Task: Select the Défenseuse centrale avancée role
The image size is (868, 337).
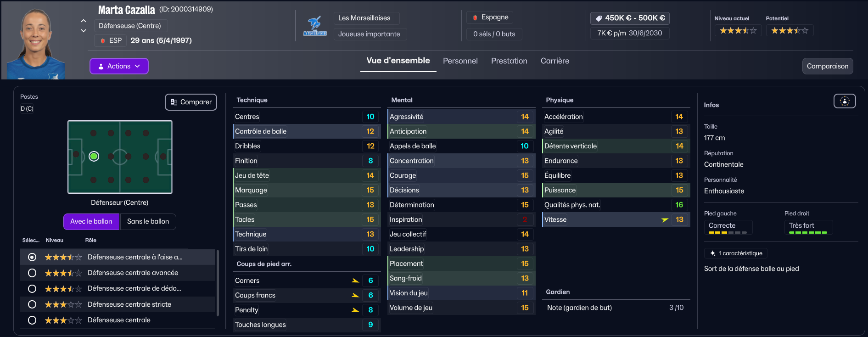Action: [x=32, y=273]
